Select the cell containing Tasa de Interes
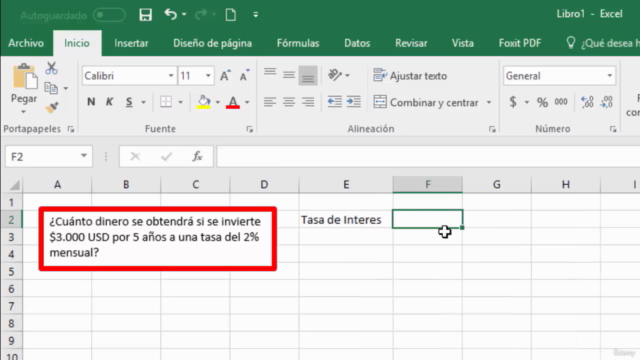The width and height of the screenshot is (640, 360). [346, 220]
